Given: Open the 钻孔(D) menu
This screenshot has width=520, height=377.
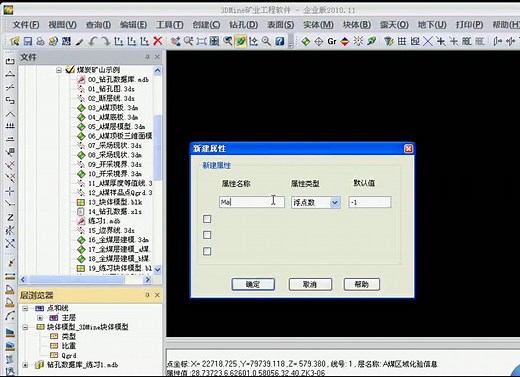Looking at the screenshot, I should [x=244, y=25].
